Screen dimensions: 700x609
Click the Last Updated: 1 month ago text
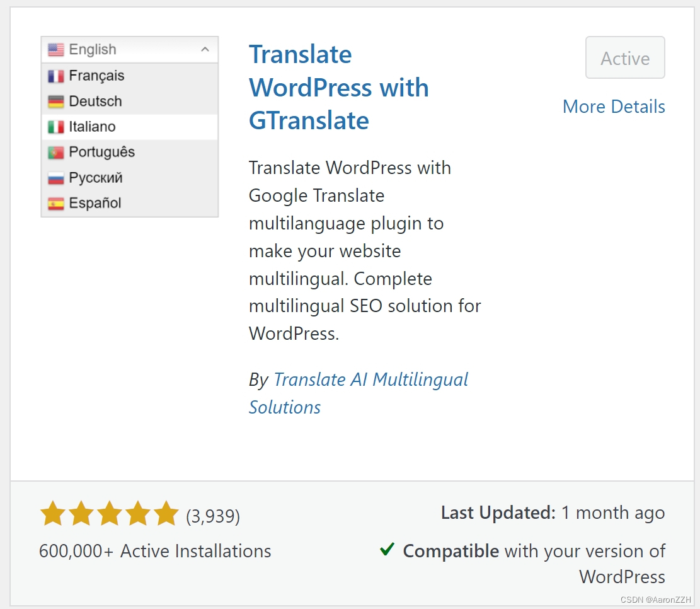[553, 513]
